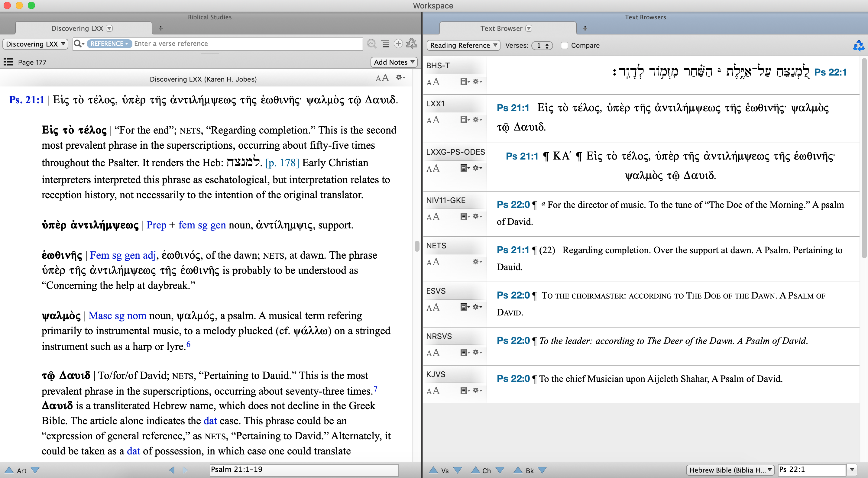Open the Hebrew Bible text selector dropdown
The image size is (868, 478).
730,470
